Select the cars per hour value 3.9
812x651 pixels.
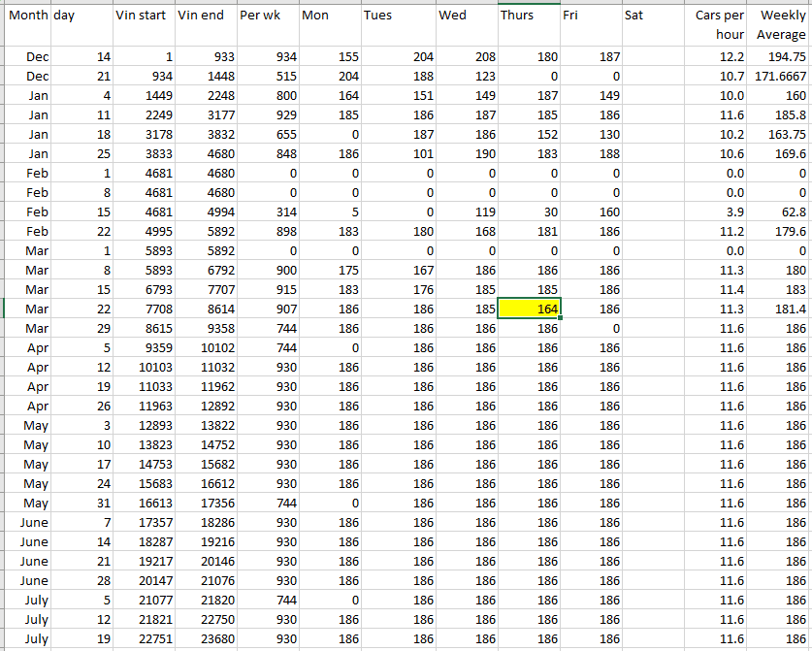(718, 212)
